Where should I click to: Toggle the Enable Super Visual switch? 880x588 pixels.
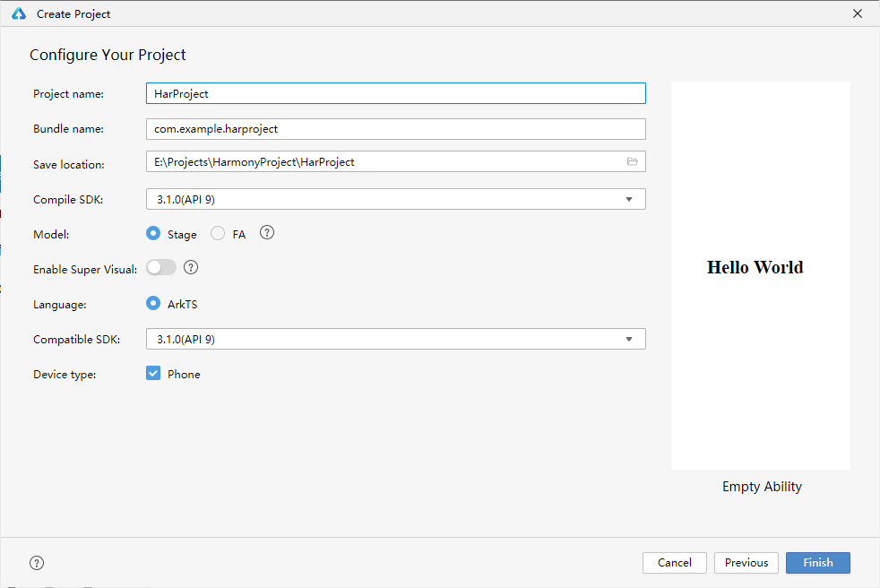tap(161, 267)
